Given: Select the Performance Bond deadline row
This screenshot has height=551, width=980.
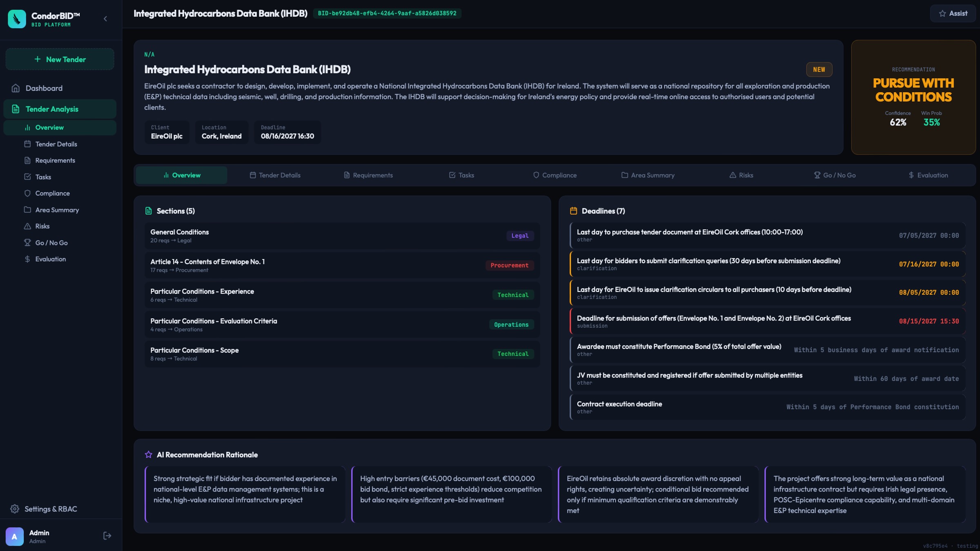Looking at the screenshot, I should pos(768,350).
